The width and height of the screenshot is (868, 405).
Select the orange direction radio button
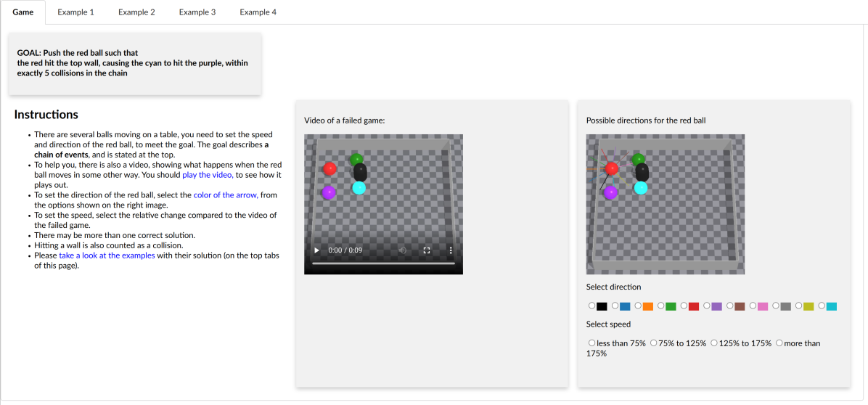(x=638, y=306)
